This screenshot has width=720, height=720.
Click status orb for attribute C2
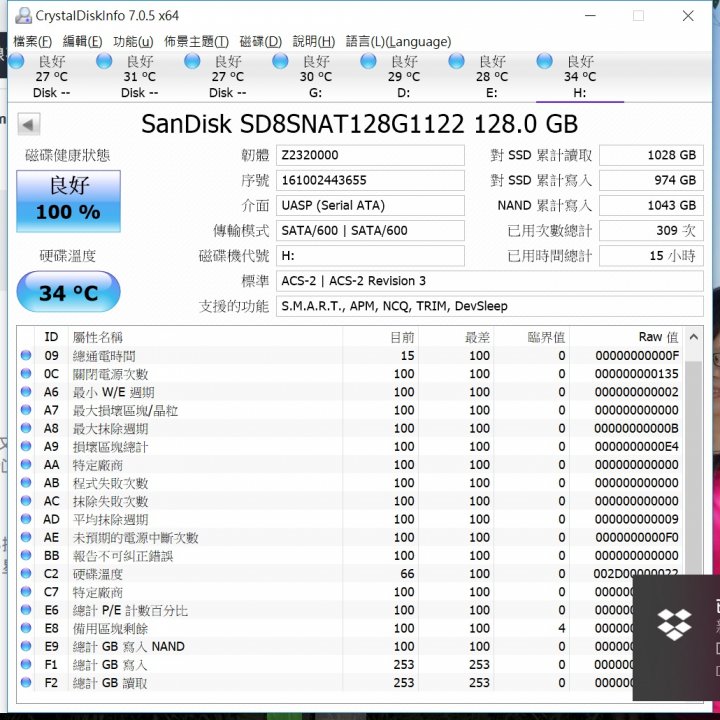click(26, 574)
